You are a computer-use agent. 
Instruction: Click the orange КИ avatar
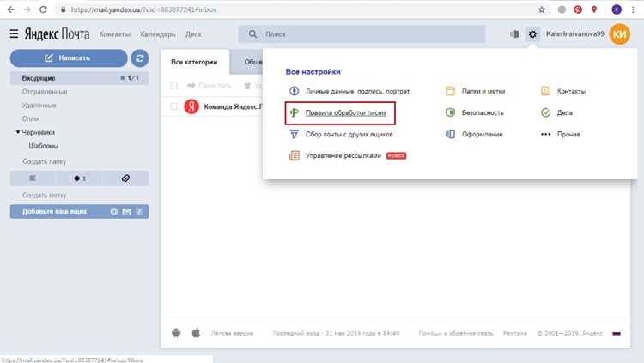click(619, 34)
